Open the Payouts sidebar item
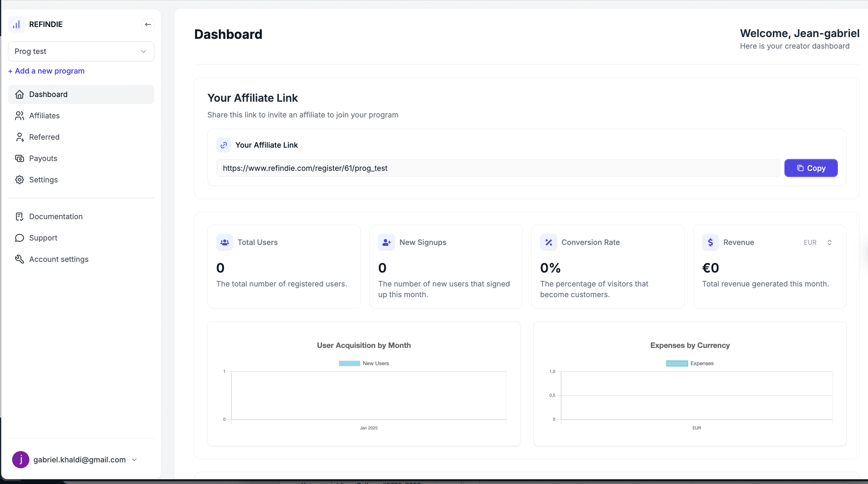This screenshot has width=868, height=484. (43, 158)
